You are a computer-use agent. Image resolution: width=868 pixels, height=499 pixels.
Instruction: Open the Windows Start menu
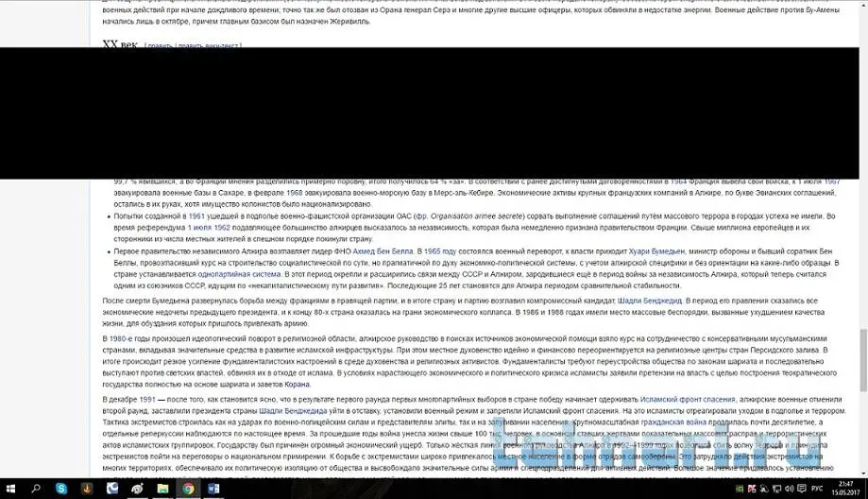tap(10, 489)
